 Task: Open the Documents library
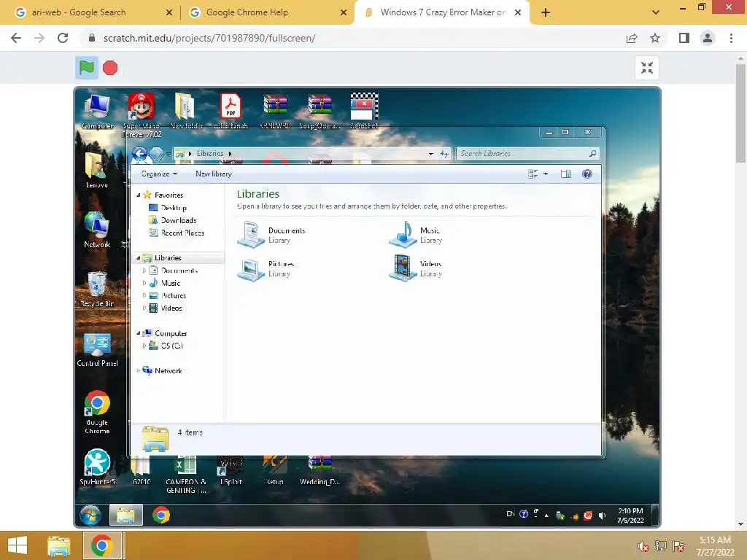[271, 235]
